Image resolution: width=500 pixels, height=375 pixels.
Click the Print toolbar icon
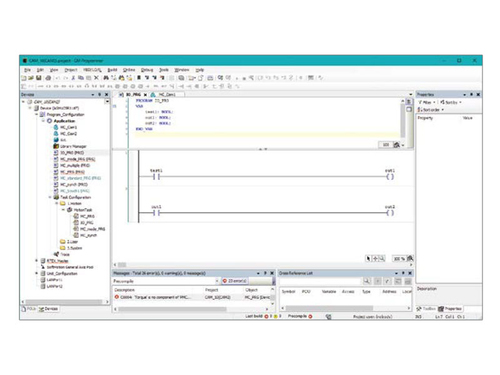[x=48, y=78]
